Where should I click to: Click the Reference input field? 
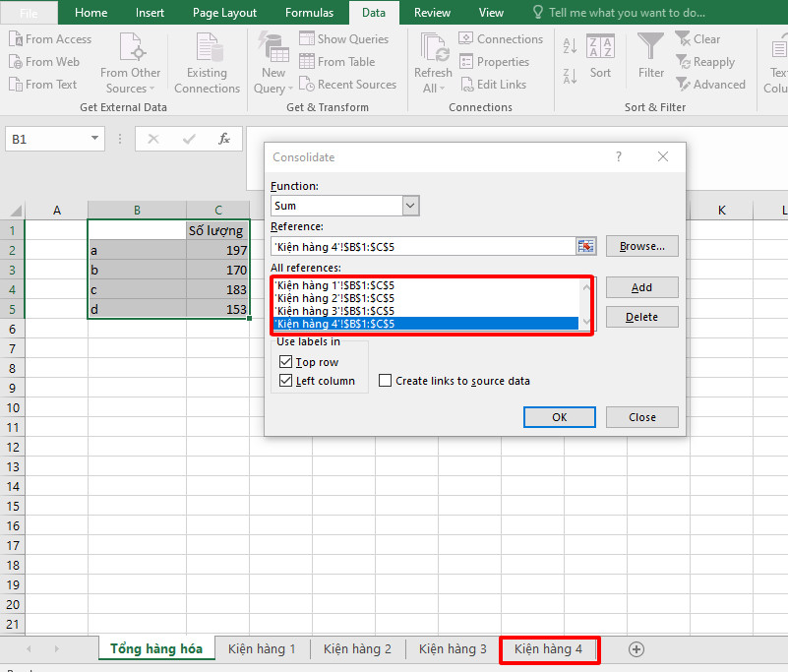423,246
